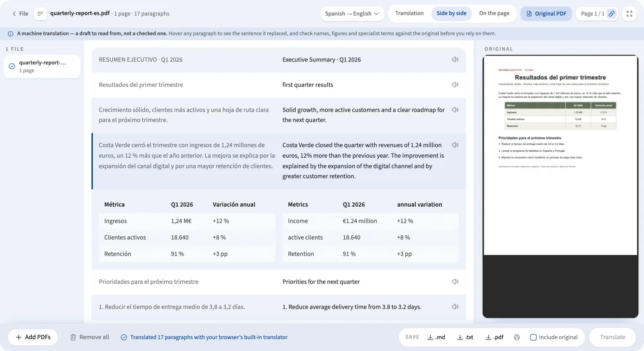This screenshot has width=644, height=351.
Task: Click the Page 1 / 1 indicator
Action: click(592, 14)
